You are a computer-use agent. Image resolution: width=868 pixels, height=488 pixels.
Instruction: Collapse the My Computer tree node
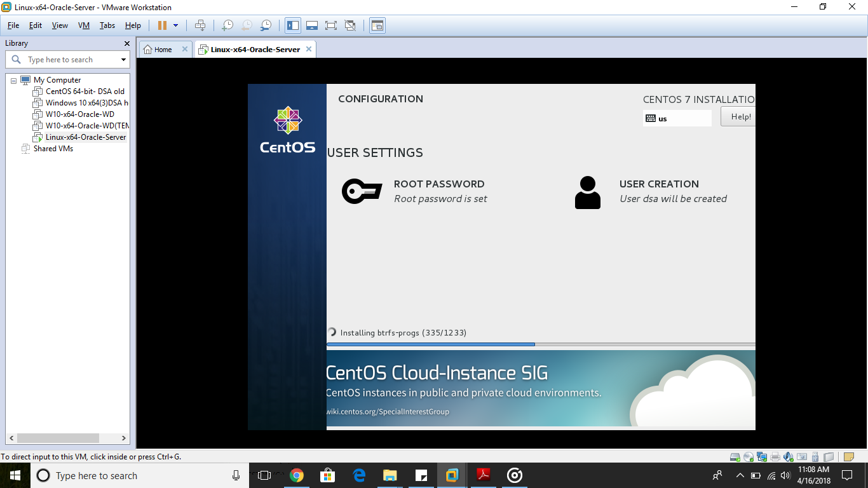point(13,81)
